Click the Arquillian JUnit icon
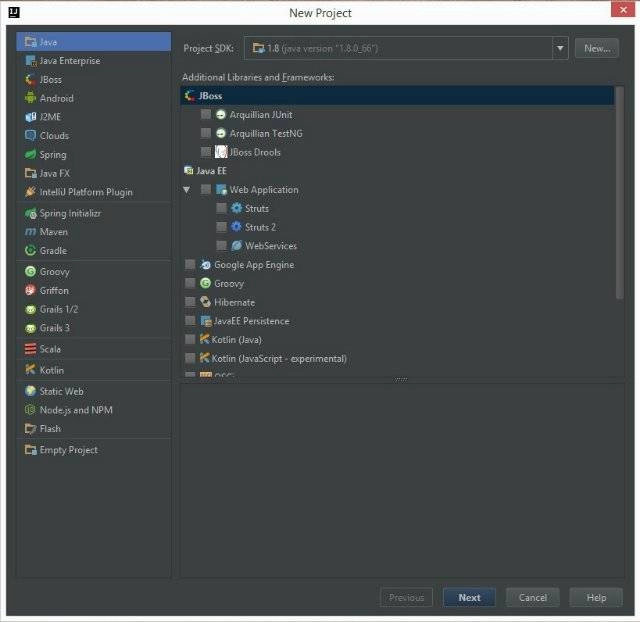This screenshot has width=640, height=622. (x=221, y=115)
